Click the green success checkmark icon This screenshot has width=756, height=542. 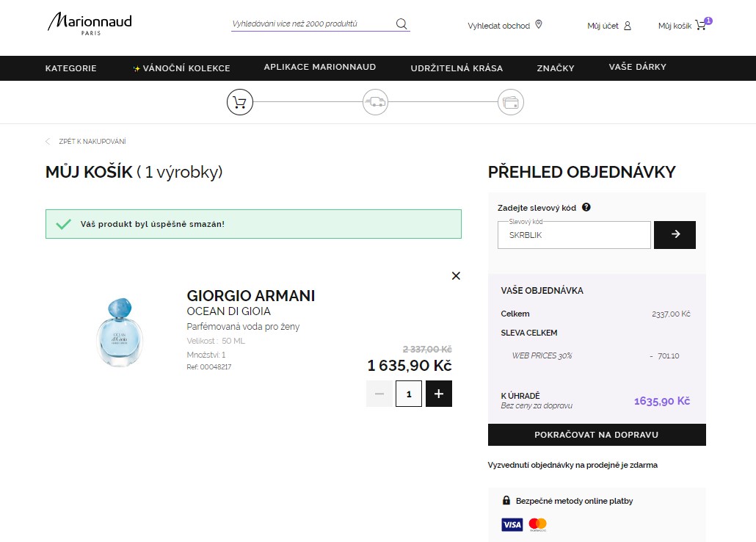[63, 224]
